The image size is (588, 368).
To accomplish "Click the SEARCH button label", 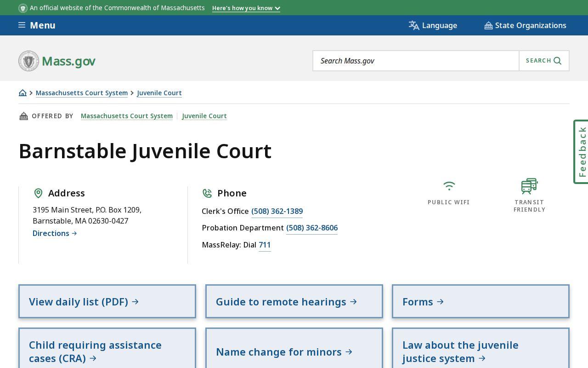I will [x=538, y=61].
